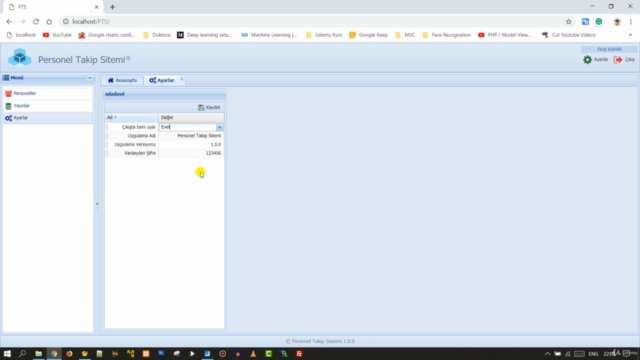Switch to the Anasayfa tab
Screen dimensions: 640x360
(122, 80)
